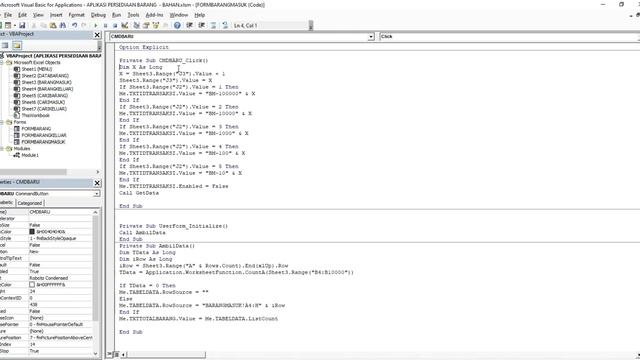
Task: Select the FORMBARANGKELUAR form
Action: coord(44,135)
